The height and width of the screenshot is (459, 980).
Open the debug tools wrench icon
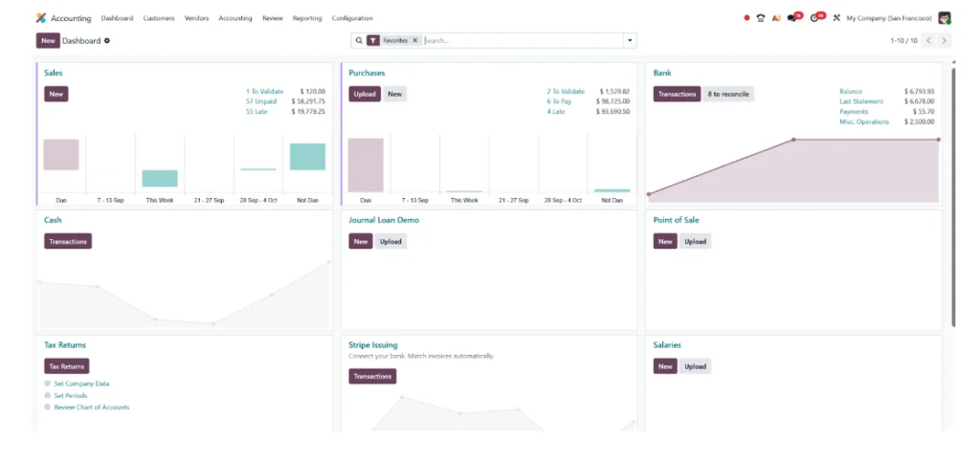pos(836,18)
